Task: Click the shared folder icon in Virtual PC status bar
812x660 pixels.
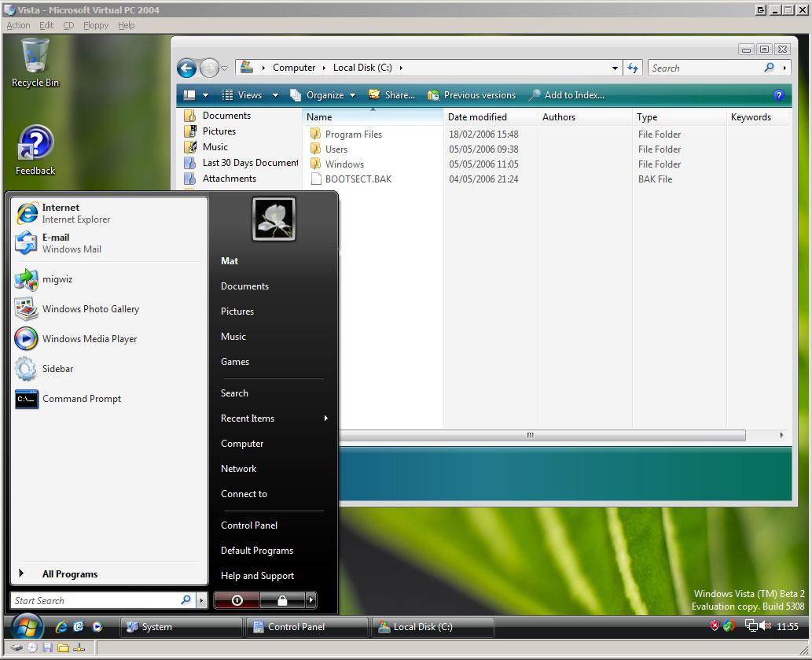Action: pyautogui.click(x=63, y=647)
